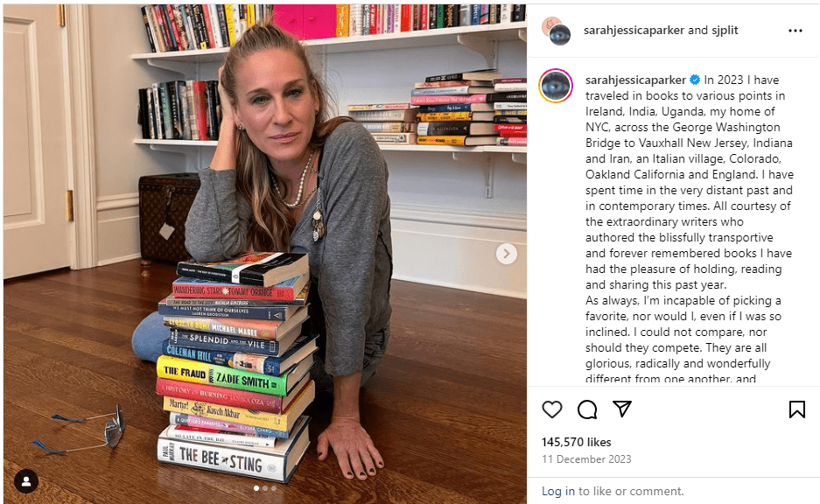Select the third carousel dot indicator

(274, 488)
